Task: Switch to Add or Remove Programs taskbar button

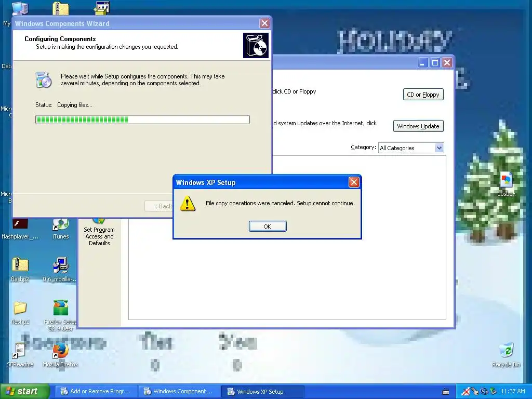Action: (x=96, y=392)
